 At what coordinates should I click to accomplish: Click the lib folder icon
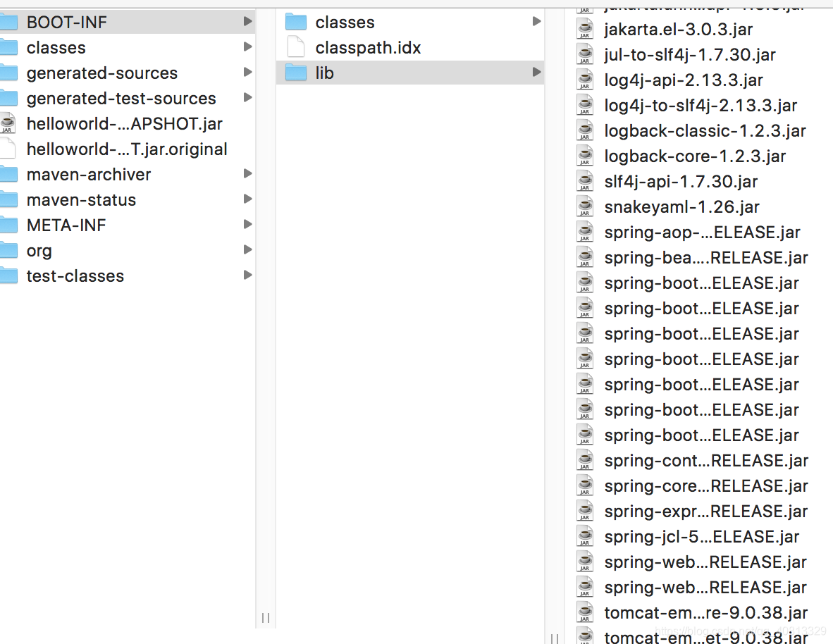click(296, 73)
